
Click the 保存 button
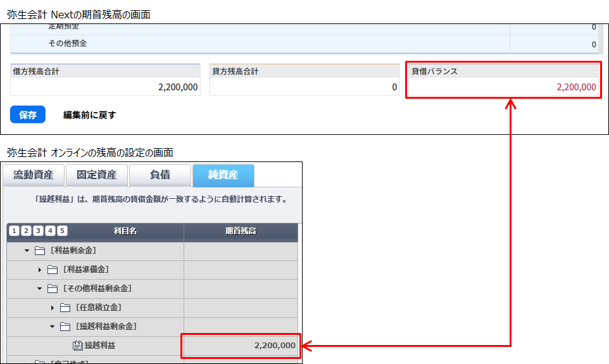28,115
